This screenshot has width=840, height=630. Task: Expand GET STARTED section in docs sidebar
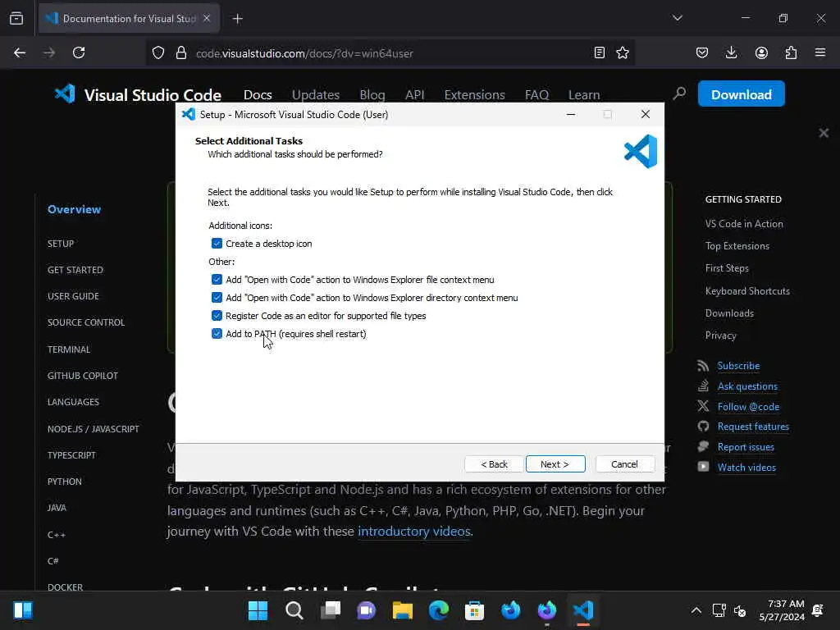75,270
